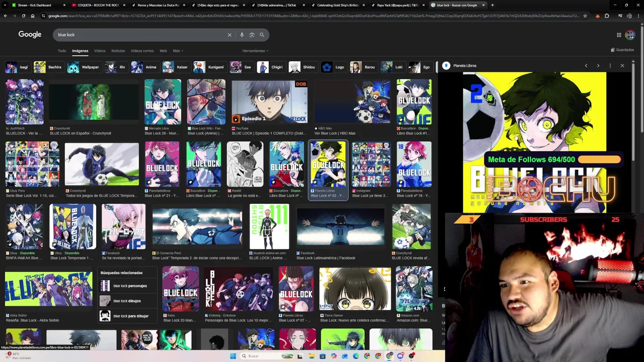Filter images by the Barou chip

pyautogui.click(x=363, y=67)
